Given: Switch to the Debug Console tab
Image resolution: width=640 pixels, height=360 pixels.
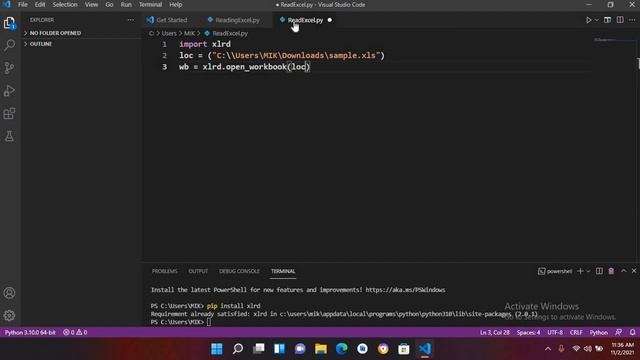Looking at the screenshot, I should (239, 271).
